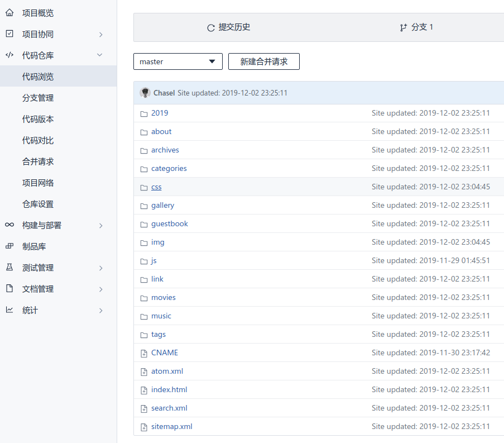This screenshot has width=504, height=443.
Task: Click the code icon beside 代码仓库
Action: pos(9,55)
